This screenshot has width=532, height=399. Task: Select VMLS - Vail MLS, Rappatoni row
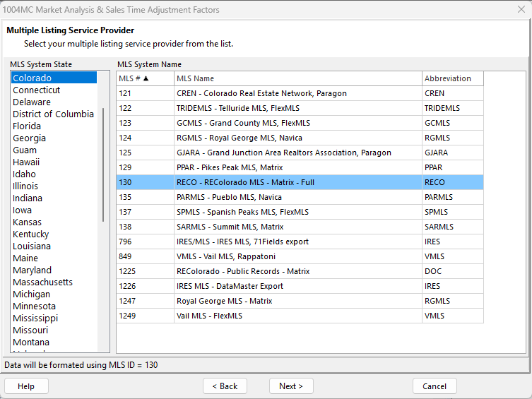click(300, 256)
